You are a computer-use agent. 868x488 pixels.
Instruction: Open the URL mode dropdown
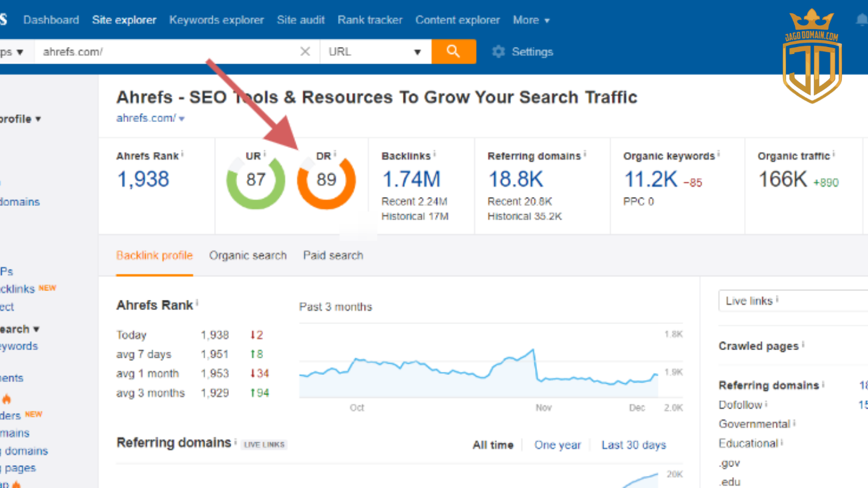(x=375, y=51)
